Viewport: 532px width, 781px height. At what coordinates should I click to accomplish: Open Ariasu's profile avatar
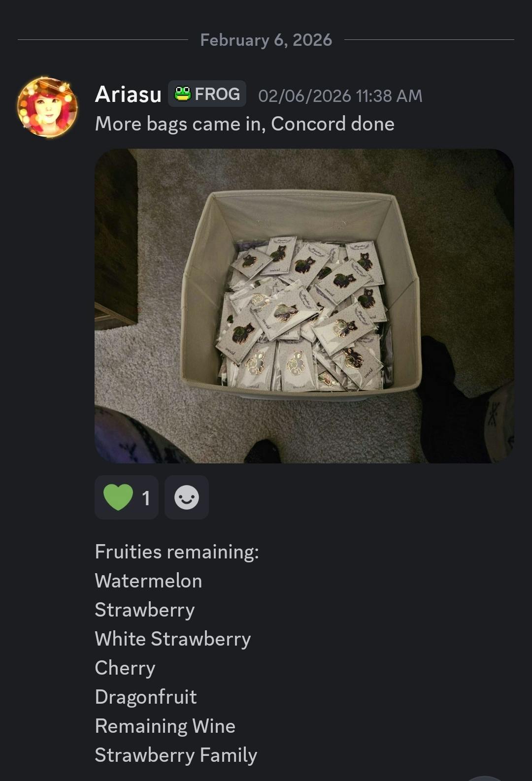[x=47, y=106]
